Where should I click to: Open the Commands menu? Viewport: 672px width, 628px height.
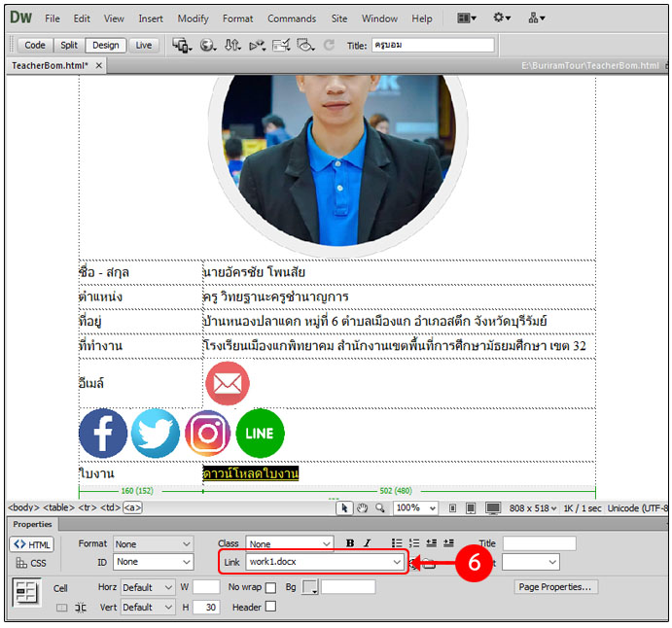coord(292,18)
